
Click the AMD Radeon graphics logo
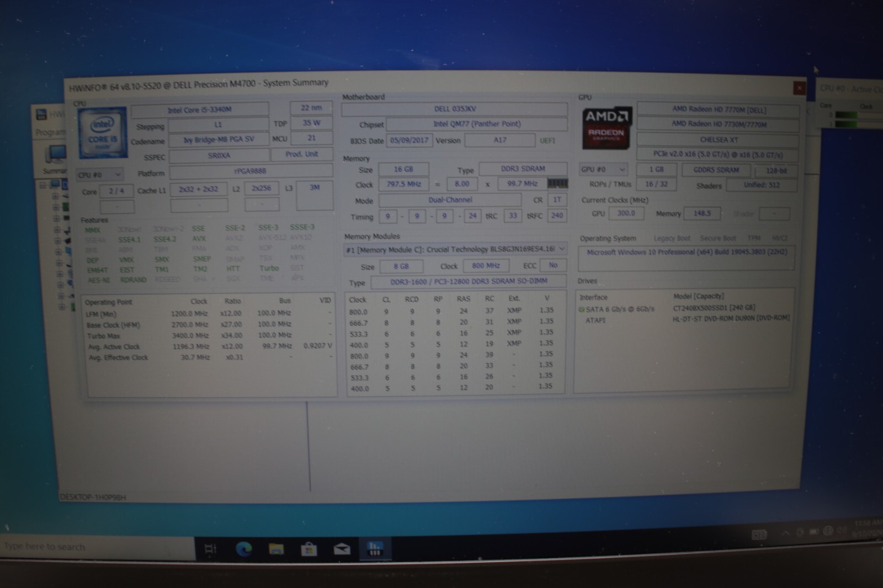[x=606, y=127]
